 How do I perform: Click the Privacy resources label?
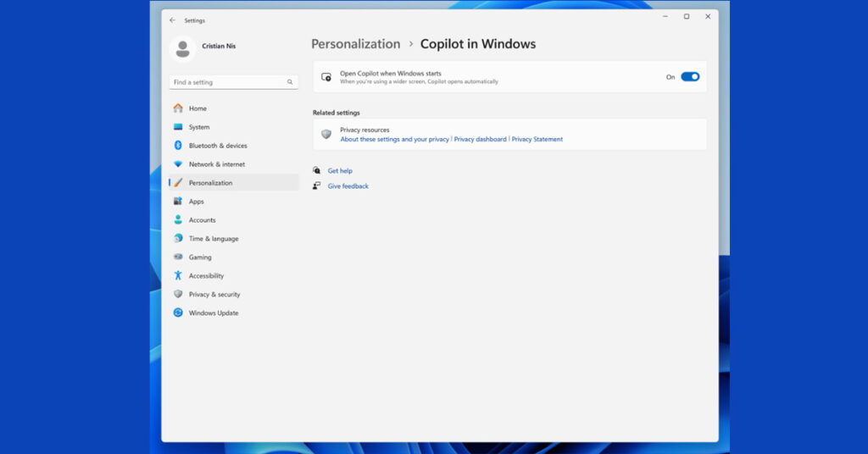(364, 130)
